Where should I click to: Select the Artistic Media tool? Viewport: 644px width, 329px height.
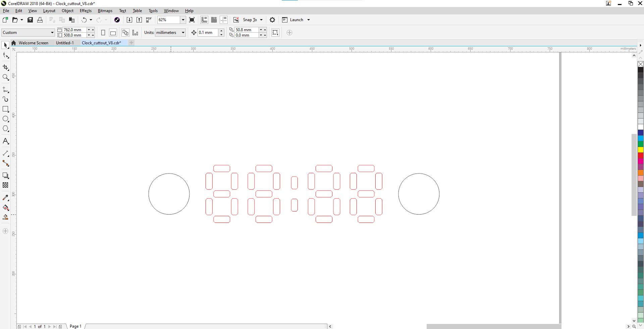click(5, 99)
